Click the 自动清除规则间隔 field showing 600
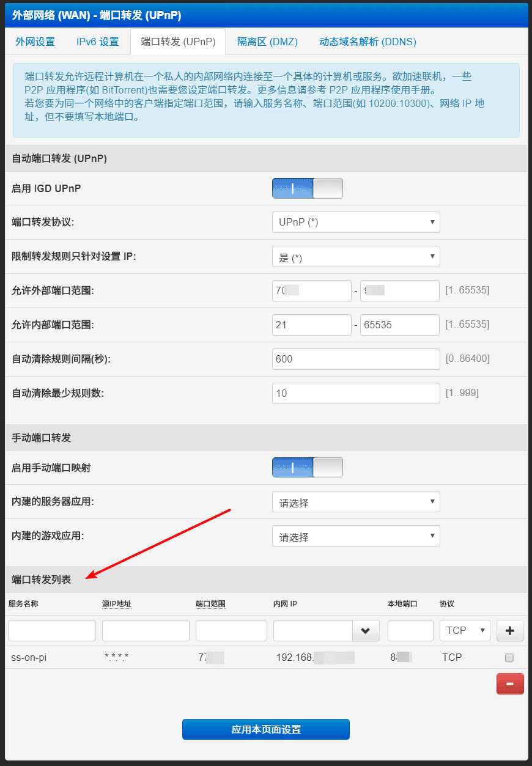Image resolution: width=532 pixels, height=766 pixels. [x=356, y=359]
